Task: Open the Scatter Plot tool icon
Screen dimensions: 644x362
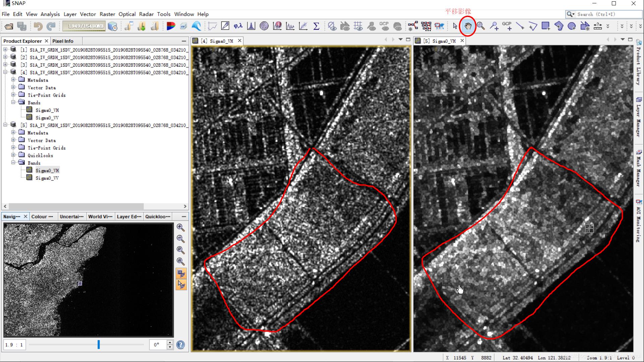Action: [x=303, y=26]
